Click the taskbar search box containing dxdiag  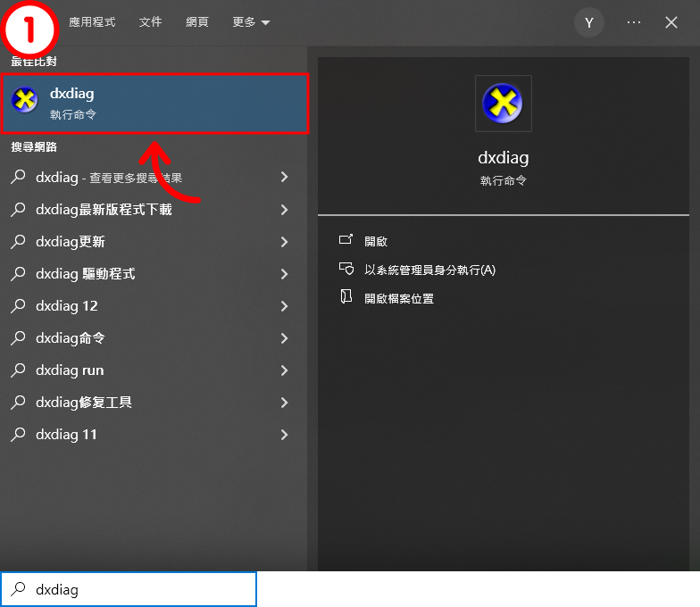129,589
